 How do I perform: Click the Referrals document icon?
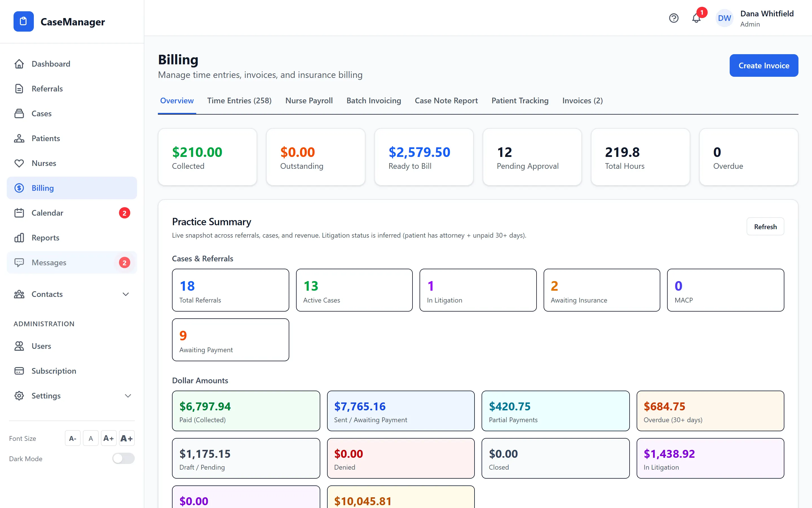tap(19, 89)
